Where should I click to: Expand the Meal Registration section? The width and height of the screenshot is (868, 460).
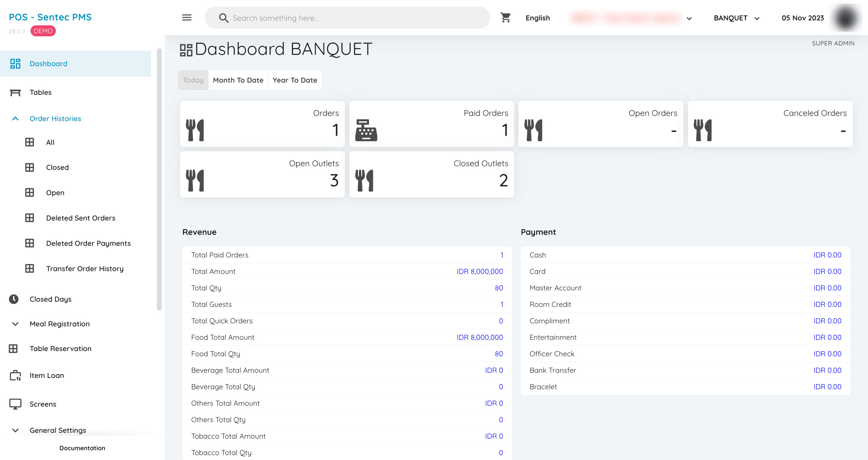pyautogui.click(x=15, y=324)
